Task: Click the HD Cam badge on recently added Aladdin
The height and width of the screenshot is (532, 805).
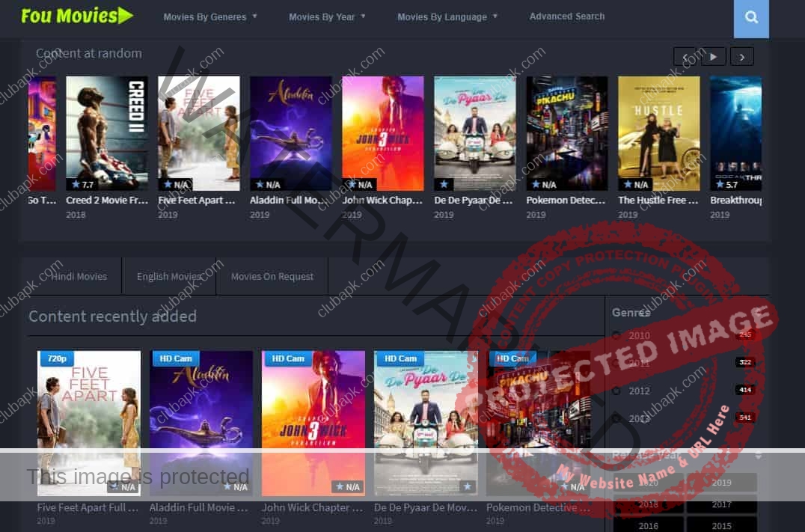Action: click(x=176, y=358)
